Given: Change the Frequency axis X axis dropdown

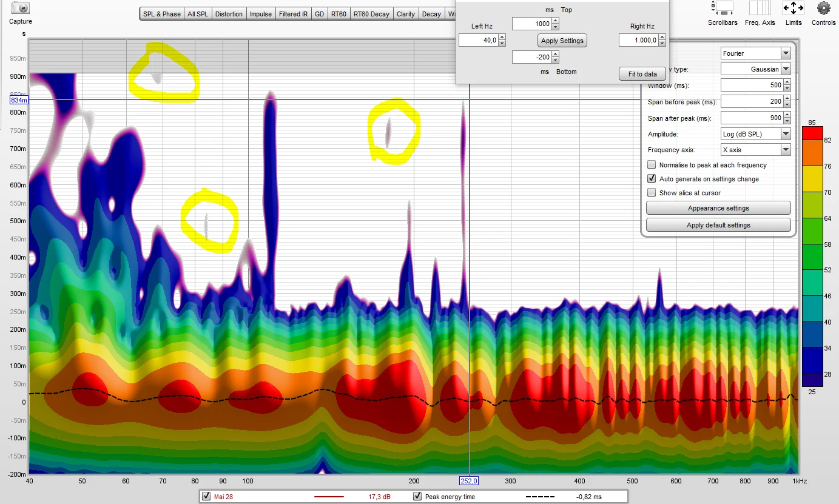Looking at the screenshot, I should pos(756,150).
